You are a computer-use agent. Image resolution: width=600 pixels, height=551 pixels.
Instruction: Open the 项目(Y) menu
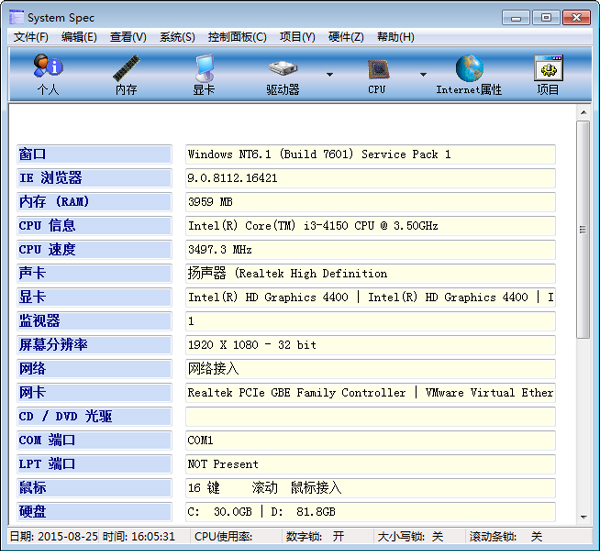point(298,37)
